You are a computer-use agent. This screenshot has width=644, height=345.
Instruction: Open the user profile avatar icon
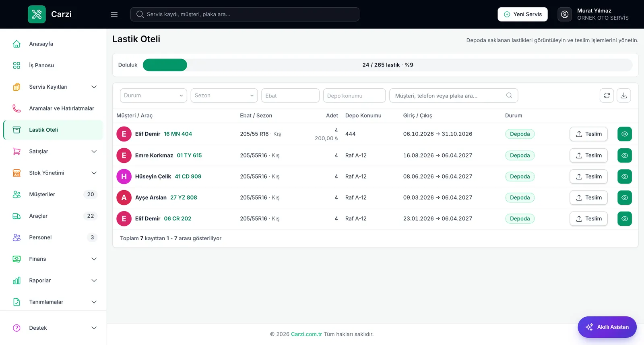[x=565, y=14]
